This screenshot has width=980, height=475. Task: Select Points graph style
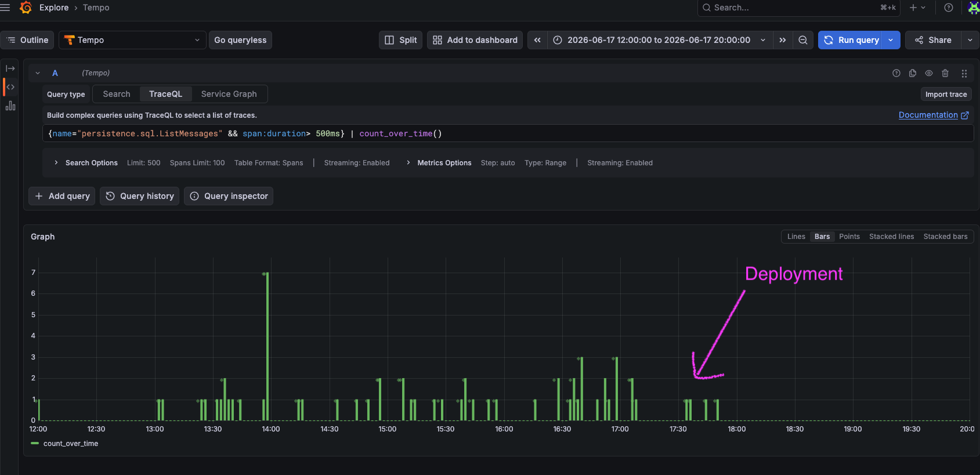click(849, 237)
